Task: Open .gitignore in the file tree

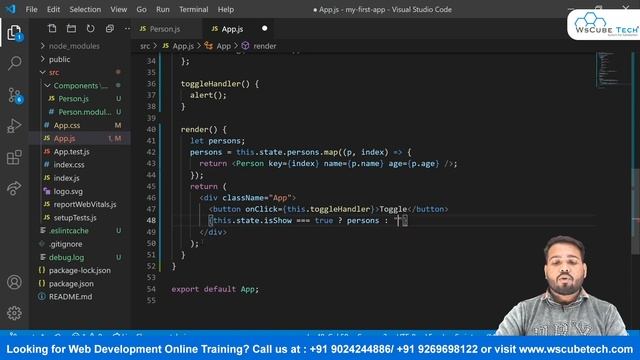Action: point(65,244)
